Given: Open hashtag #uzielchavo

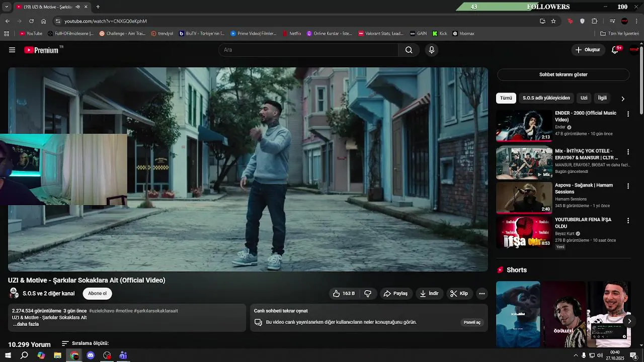Looking at the screenshot, I should [102, 311].
